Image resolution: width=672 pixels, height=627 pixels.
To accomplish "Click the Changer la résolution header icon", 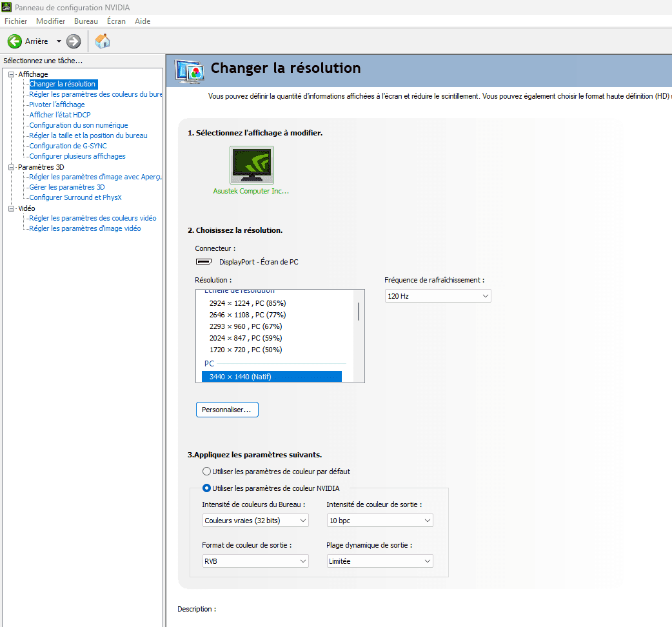I will [x=190, y=72].
